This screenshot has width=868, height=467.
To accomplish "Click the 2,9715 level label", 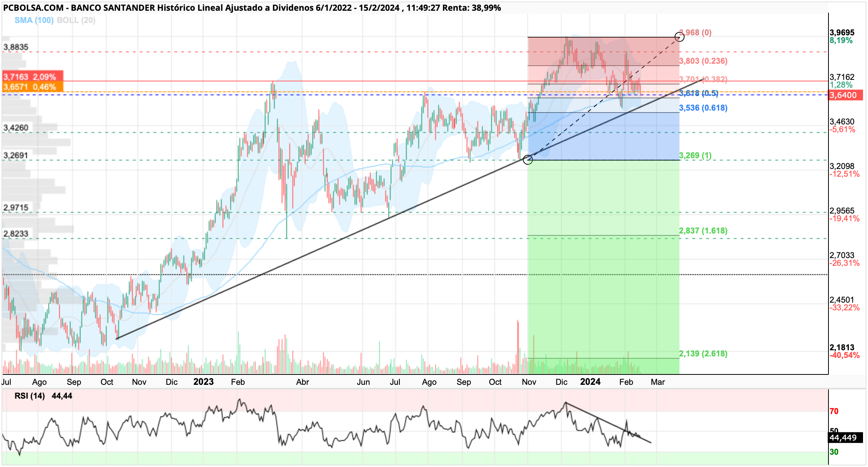I will pos(16,207).
